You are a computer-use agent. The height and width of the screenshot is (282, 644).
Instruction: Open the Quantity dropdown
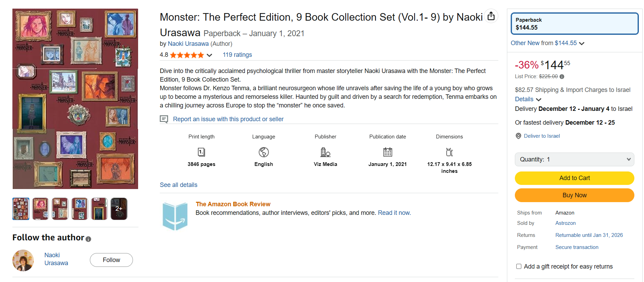[x=574, y=159]
